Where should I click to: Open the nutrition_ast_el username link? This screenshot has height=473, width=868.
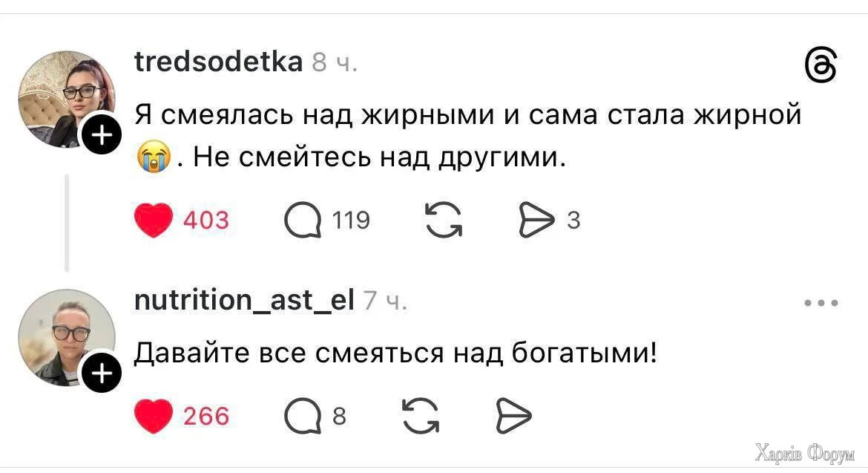pyautogui.click(x=244, y=299)
